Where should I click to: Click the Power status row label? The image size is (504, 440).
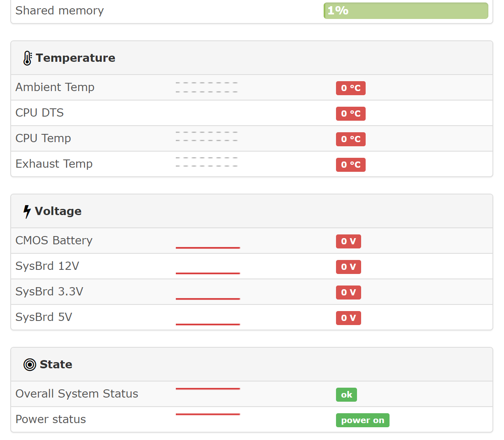(50, 419)
